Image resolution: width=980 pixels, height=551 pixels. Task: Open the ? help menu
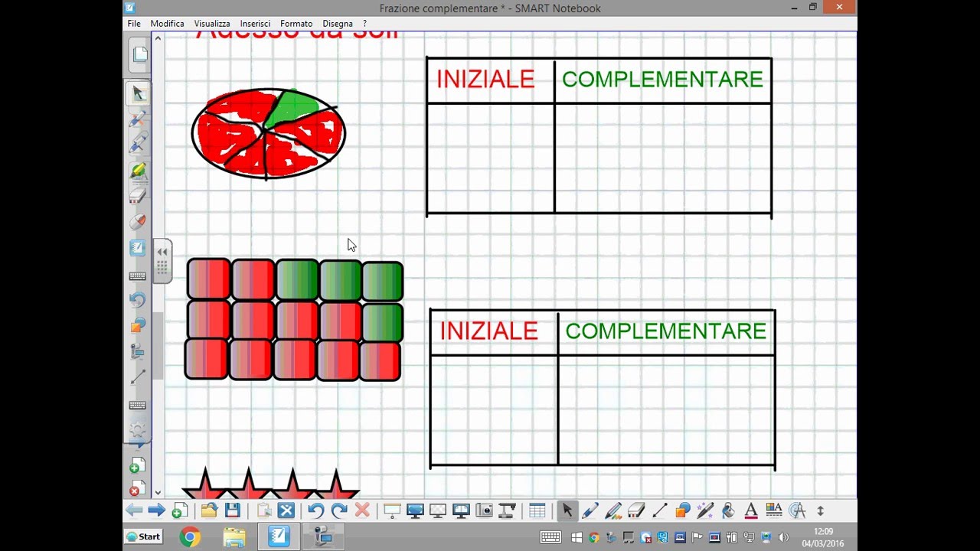(x=364, y=24)
